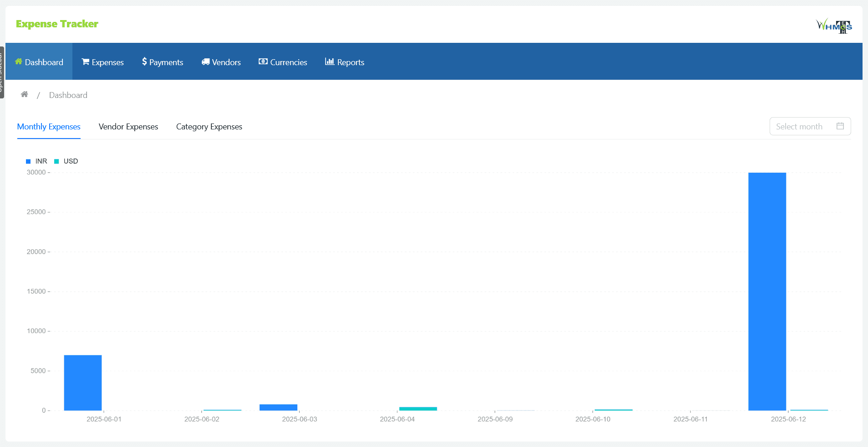Expand the Open Sidebar handle on left edge
This screenshot has width=868, height=447.
pyautogui.click(x=2, y=72)
